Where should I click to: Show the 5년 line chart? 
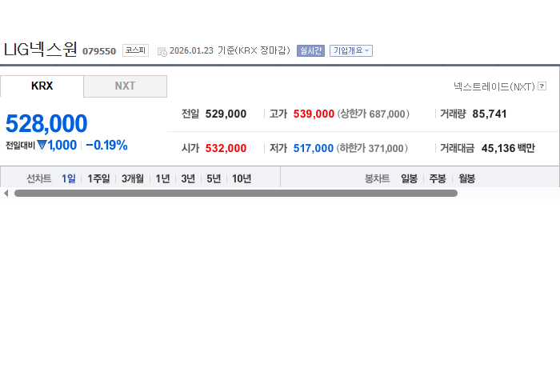[214, 178]
